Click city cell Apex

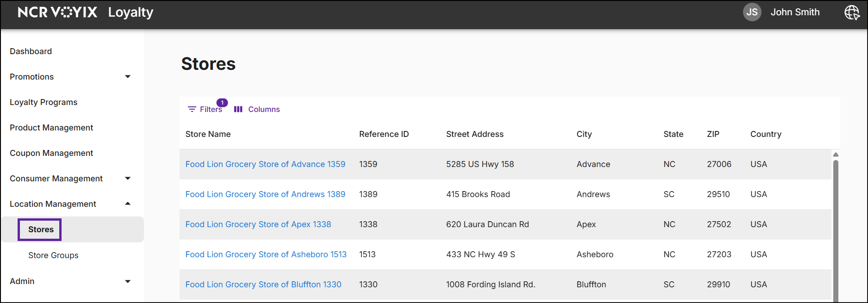pos(586,224)
